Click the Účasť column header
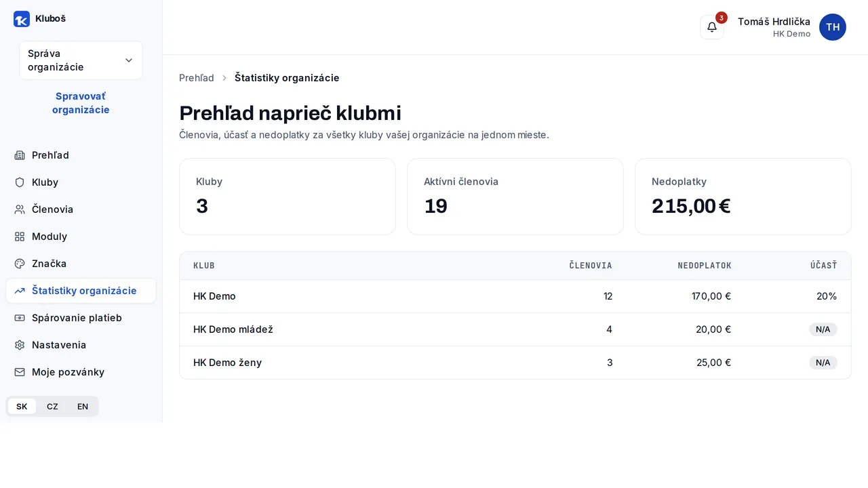 pyautogui.click(x=823, y=266)
